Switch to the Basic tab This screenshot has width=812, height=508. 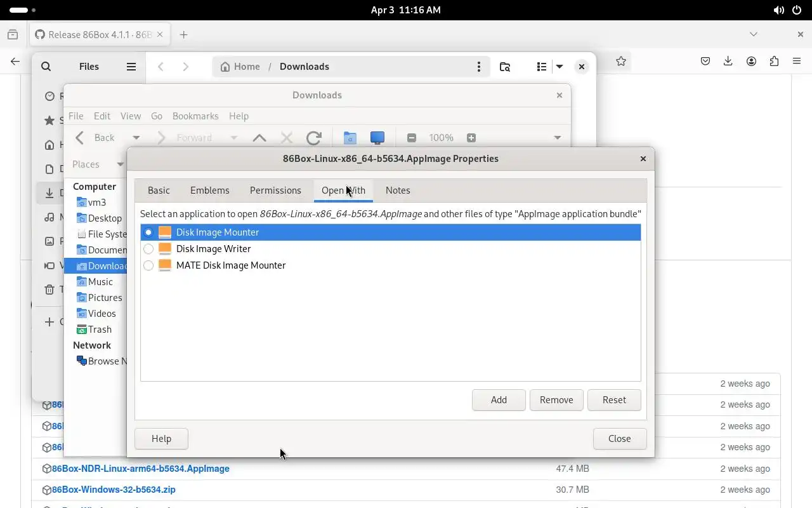(159, 190)
